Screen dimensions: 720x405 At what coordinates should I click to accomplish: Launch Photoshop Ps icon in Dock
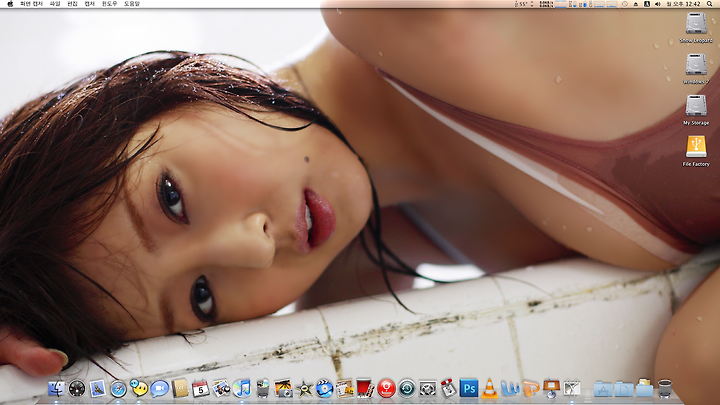(x=469, y=389)
